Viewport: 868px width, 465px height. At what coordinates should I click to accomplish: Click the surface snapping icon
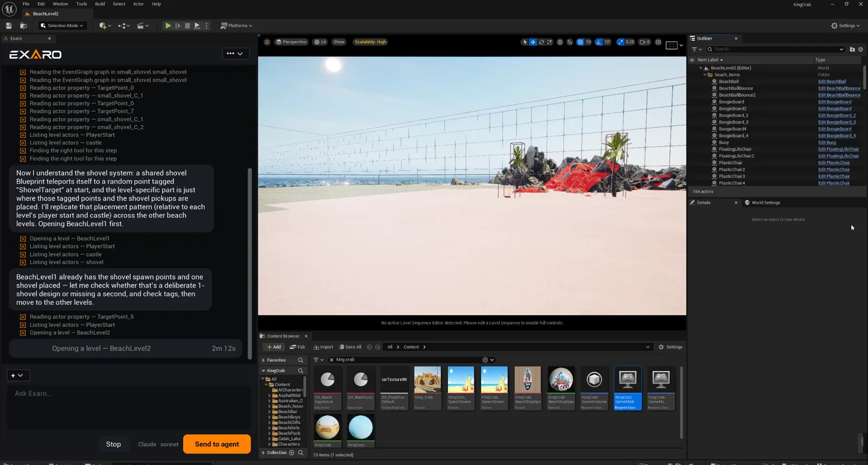[570, 42]
